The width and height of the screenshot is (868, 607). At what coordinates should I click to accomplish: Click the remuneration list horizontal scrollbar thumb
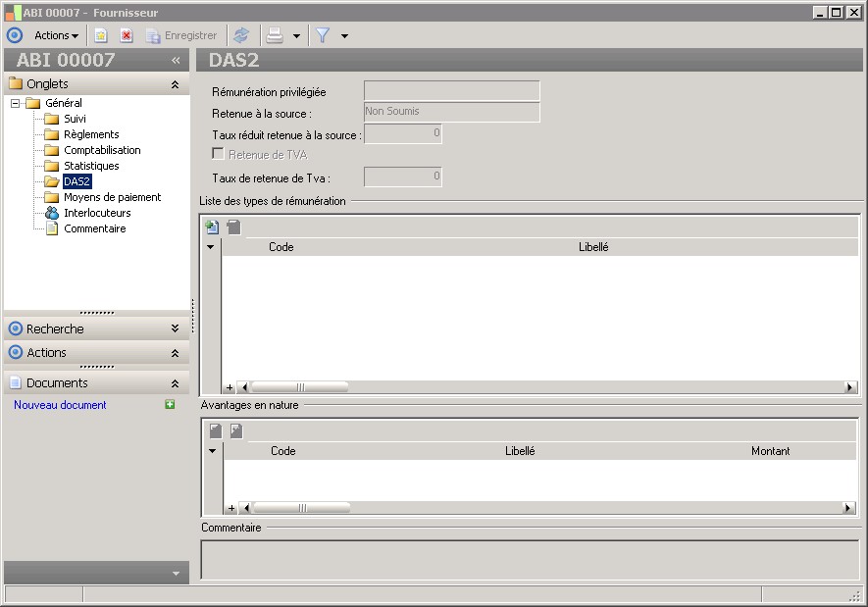pos(301,387)
